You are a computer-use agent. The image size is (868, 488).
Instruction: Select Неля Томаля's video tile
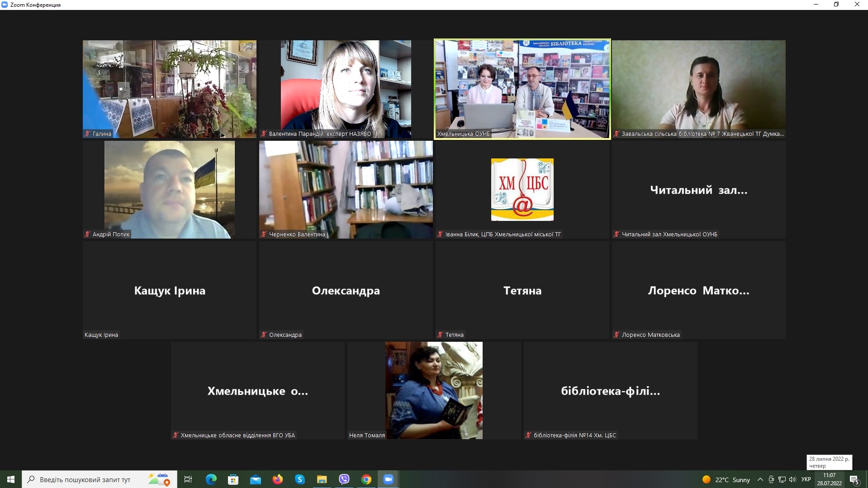[x=433, y=390]
